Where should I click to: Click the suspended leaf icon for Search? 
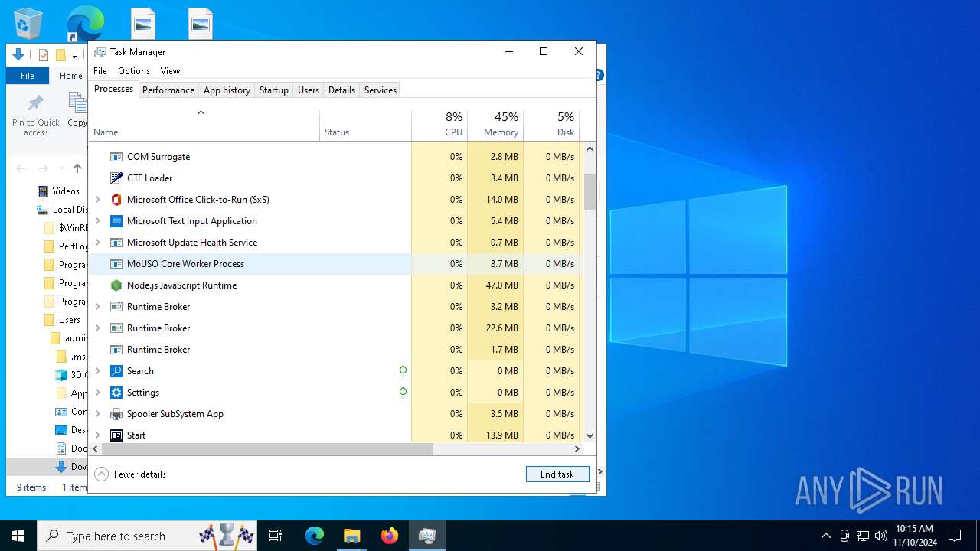(403, 371)
